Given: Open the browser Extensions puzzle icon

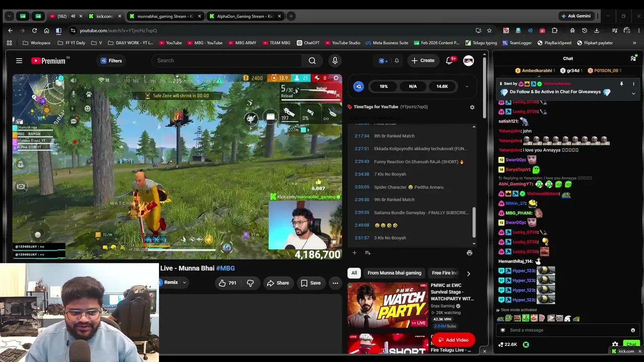Looking at the screenshot, I should click(x=554, y=31).
